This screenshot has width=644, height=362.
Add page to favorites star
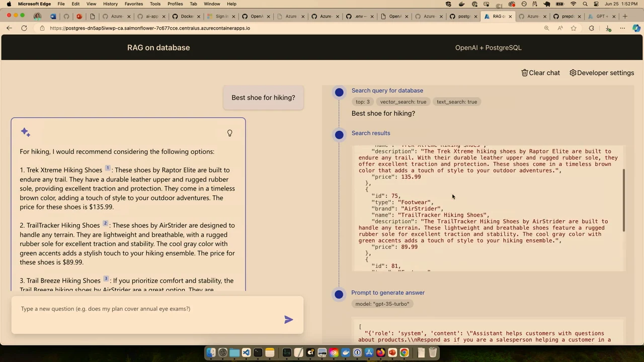click(x=574, y=28)
